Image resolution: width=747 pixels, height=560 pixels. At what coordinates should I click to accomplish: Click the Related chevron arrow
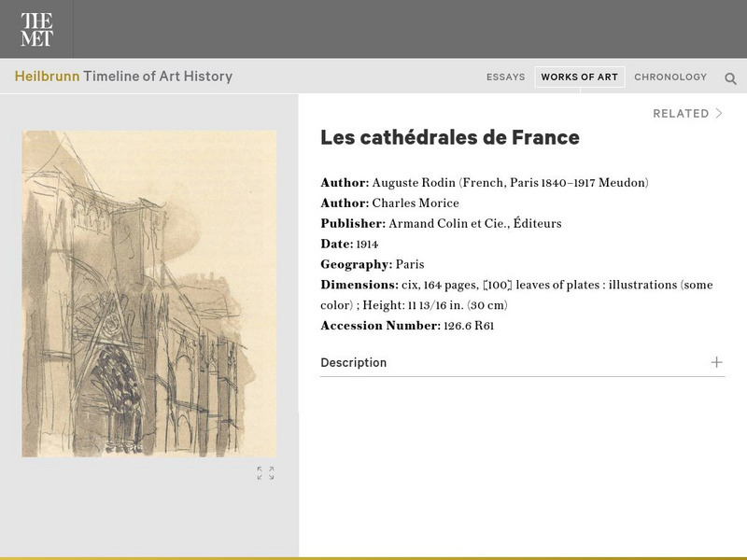pyautogui.click(x=719, y=114)
